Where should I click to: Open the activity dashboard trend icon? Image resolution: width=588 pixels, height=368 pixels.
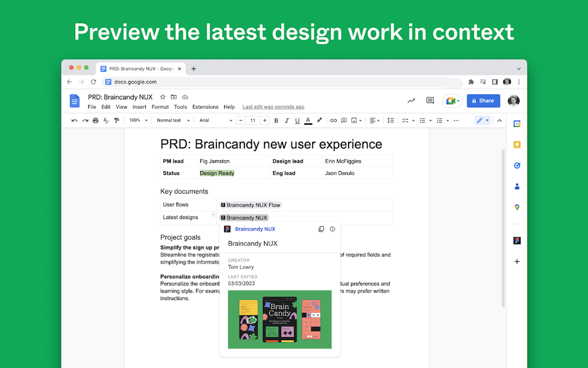point(411,101)
